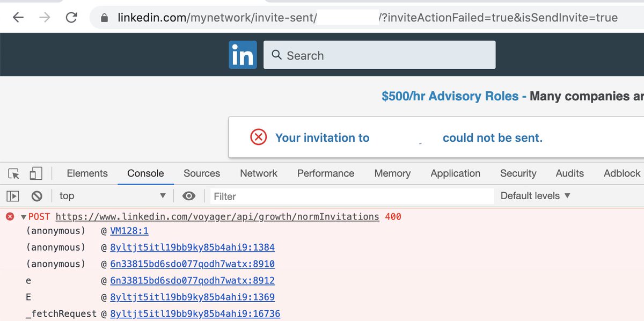Click 'could not be sent.' message text

[x=493, y=138]
